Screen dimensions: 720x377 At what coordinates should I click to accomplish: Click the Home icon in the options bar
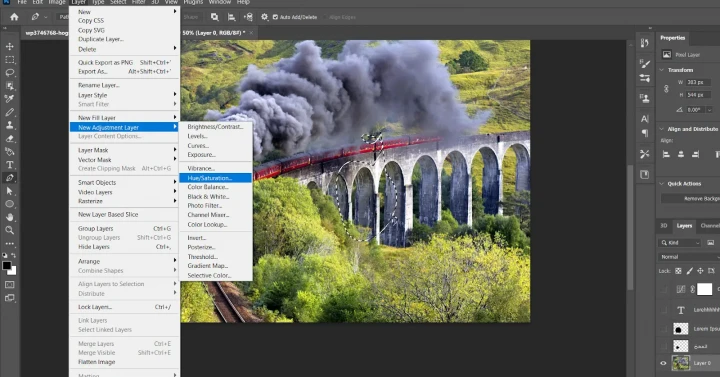pyautogui.click(x=14, y=17)
